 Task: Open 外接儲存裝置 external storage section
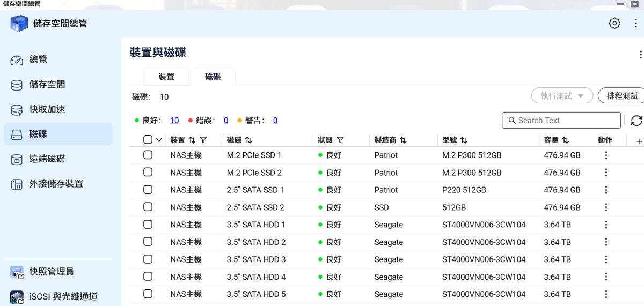pyautogui.click(x=56, y=184)
